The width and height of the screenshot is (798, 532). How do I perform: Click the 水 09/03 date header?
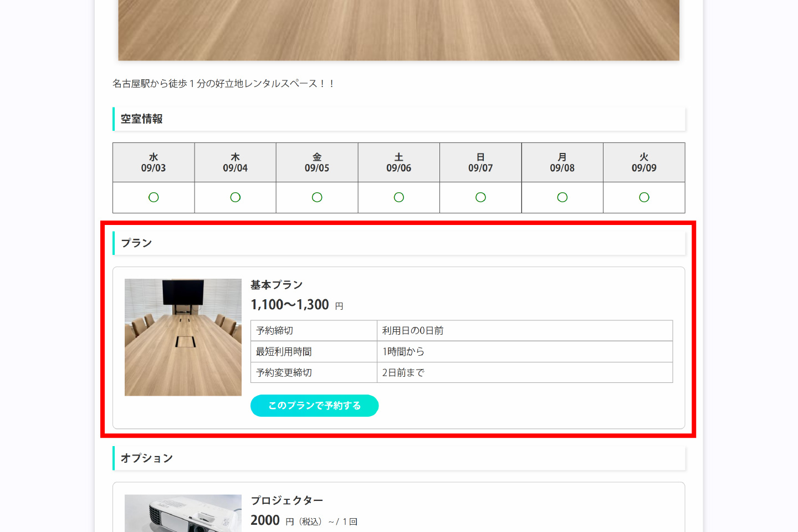154,162
